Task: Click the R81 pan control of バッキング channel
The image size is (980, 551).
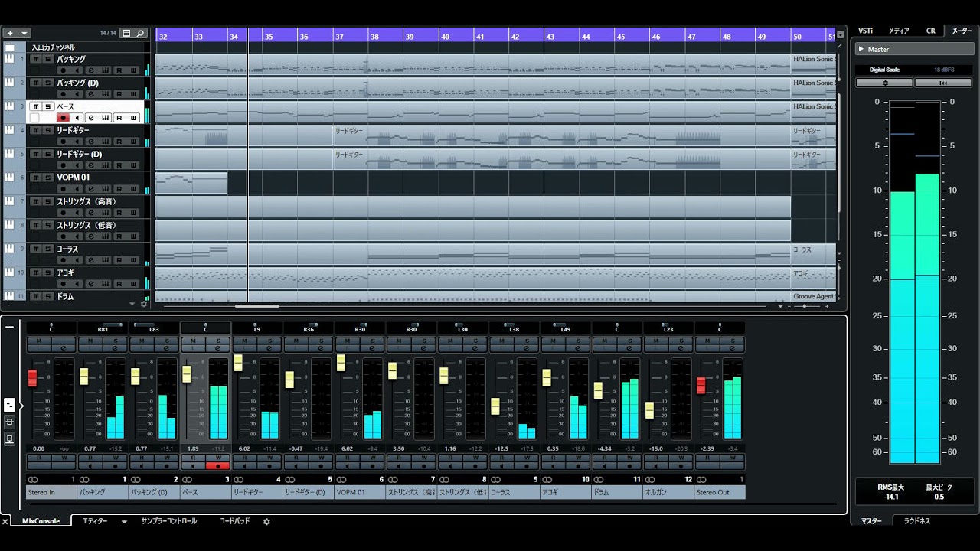Action: point(103,329)
